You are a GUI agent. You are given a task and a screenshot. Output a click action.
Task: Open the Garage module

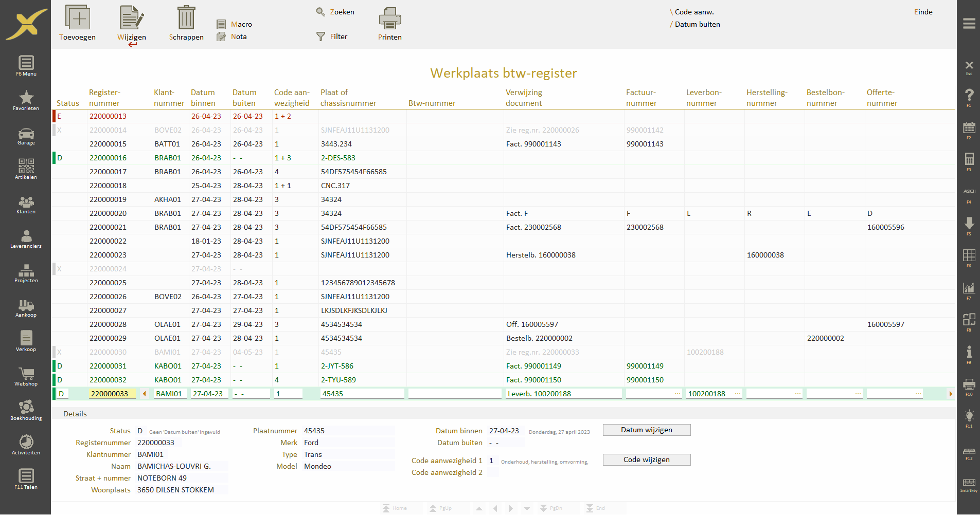coord(26,136)
